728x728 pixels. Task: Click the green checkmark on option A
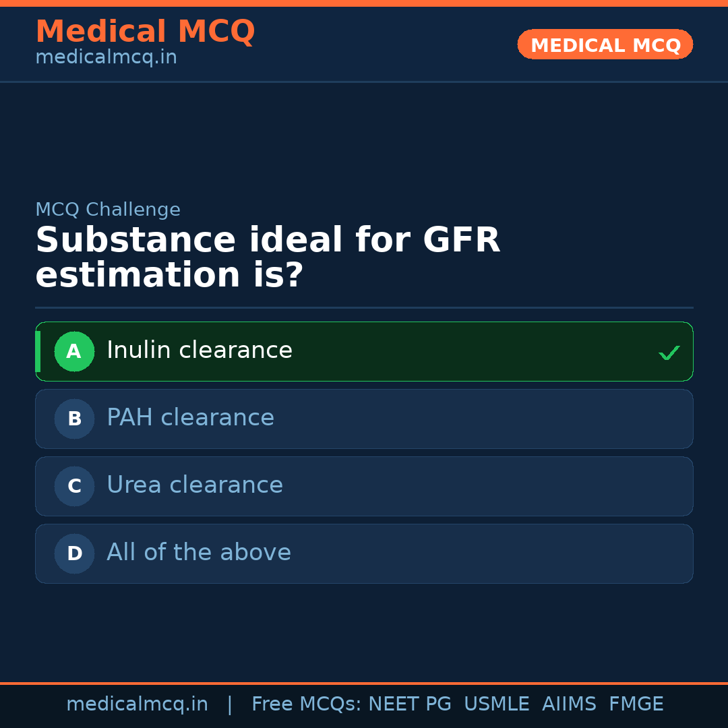coord(669,353)
